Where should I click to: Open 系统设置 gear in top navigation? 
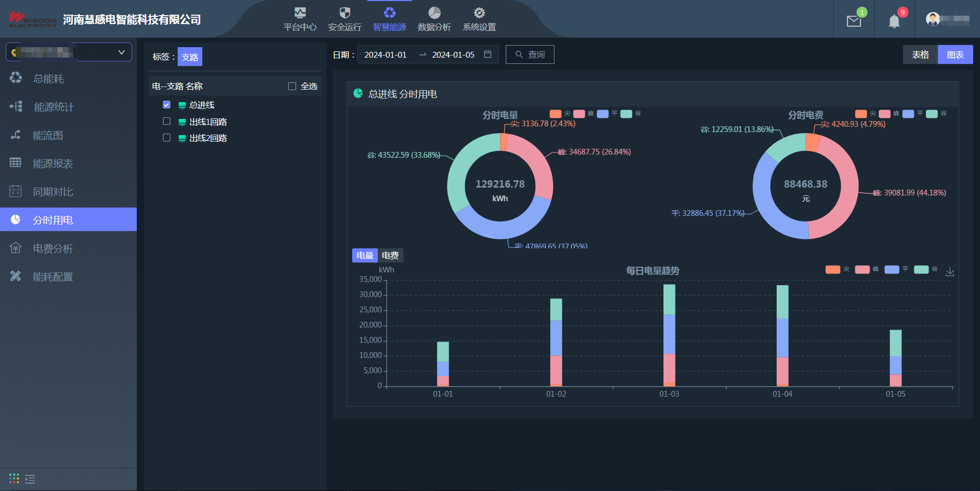pos(479,19)
